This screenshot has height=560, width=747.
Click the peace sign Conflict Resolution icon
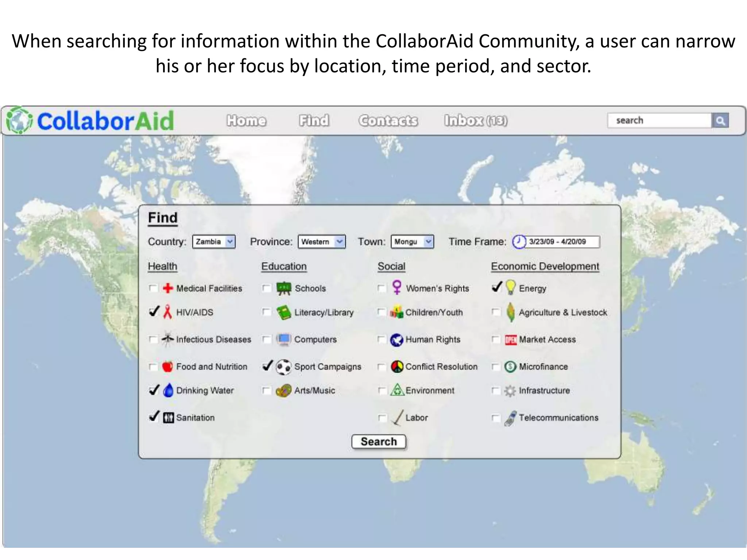[x=397, y=367]
